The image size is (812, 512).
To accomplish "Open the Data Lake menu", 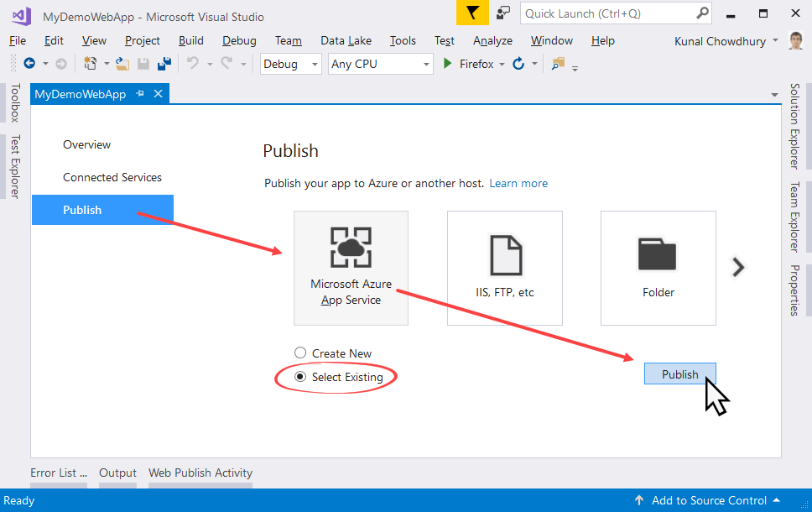I will (346, 40).
